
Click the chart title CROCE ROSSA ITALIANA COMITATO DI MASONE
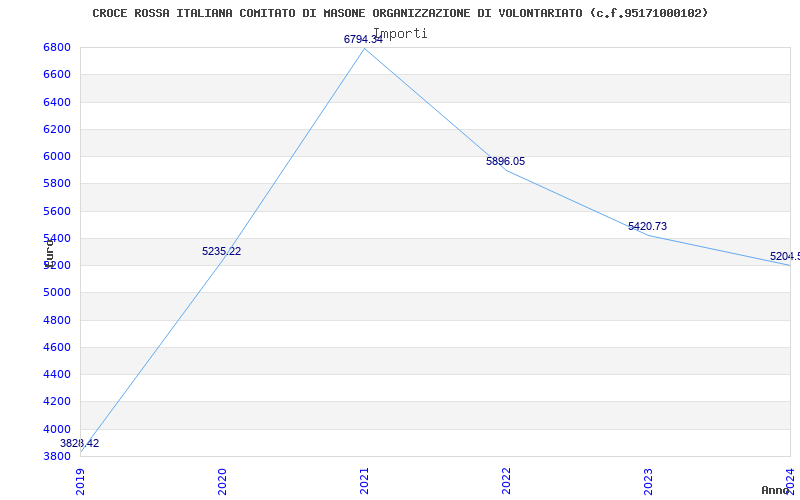pyautogui.click(x=401, y=13)
